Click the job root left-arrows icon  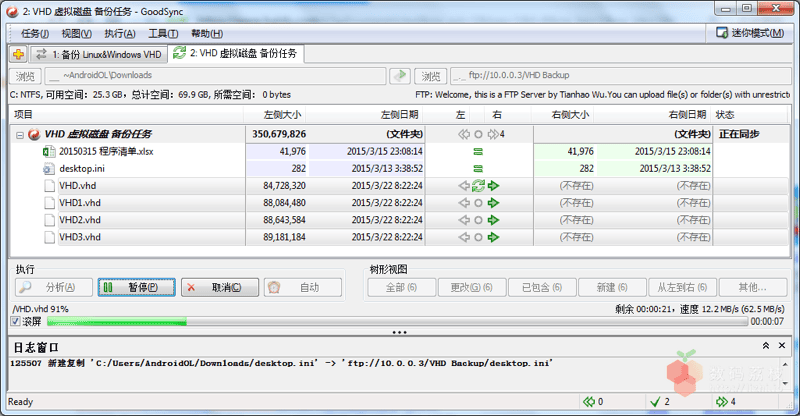(x=464, y=134)
